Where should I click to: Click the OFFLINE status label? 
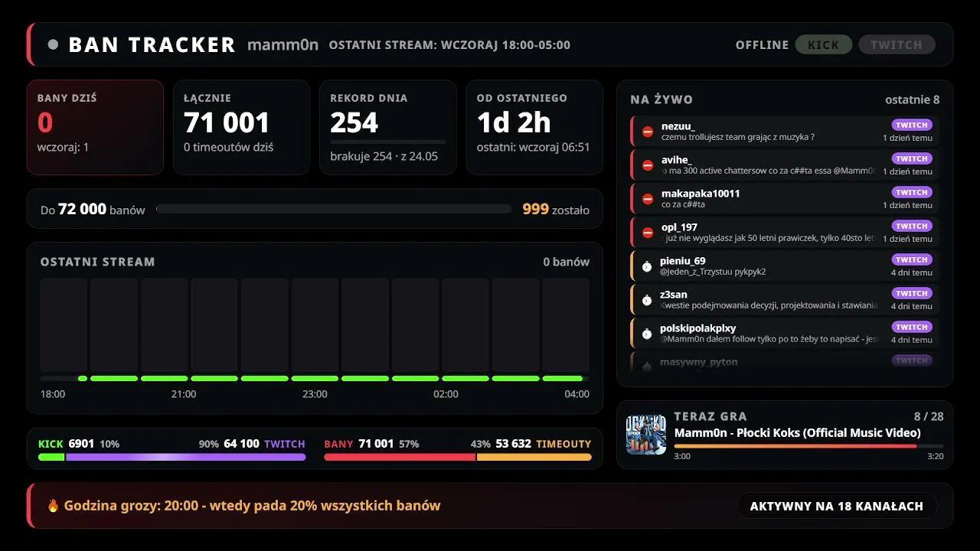pos(762,45)
